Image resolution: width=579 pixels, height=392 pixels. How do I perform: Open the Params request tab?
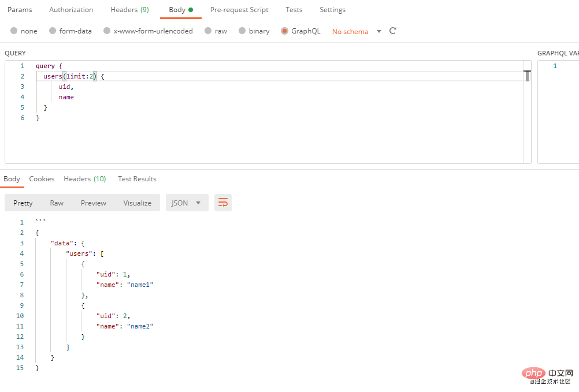(x=20, y=10)
